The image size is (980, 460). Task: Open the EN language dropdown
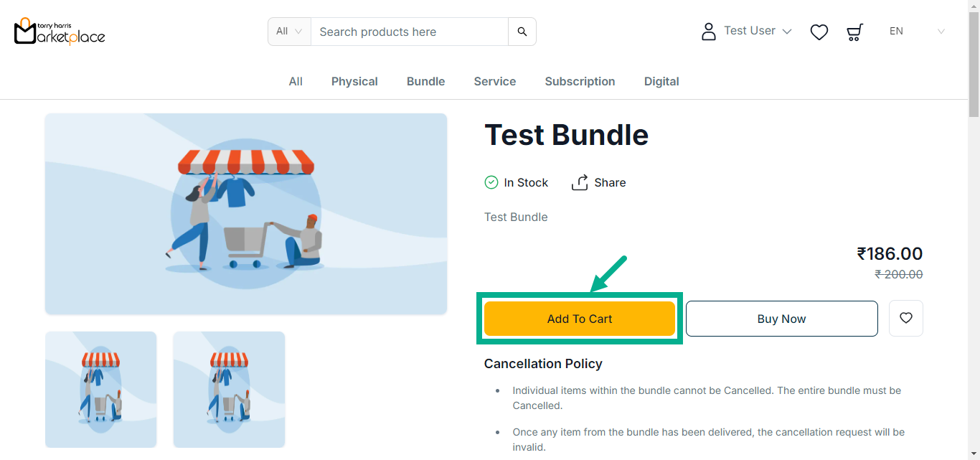(x=917, y=32)
